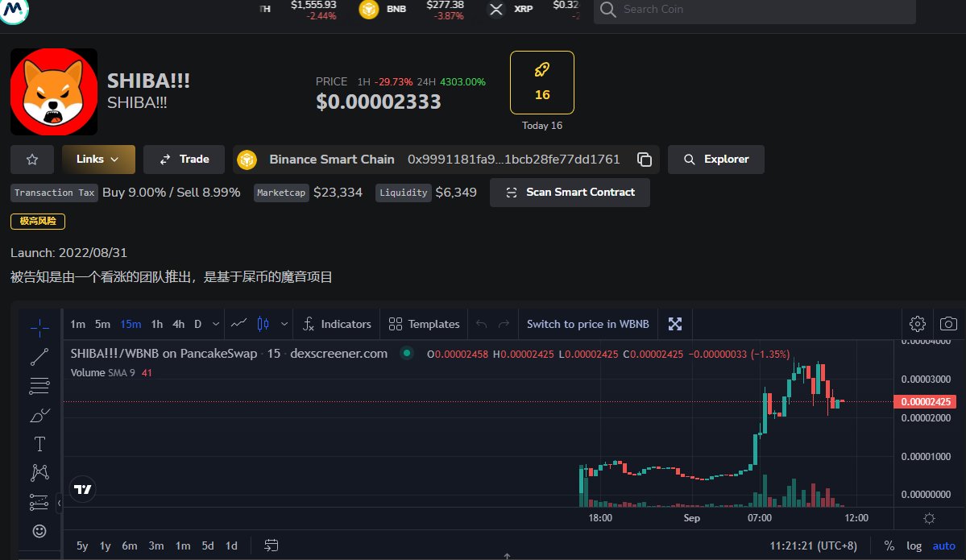966x560 pixels.
Task: Switch to price in WBNB
Action: [x=587, y=324]
